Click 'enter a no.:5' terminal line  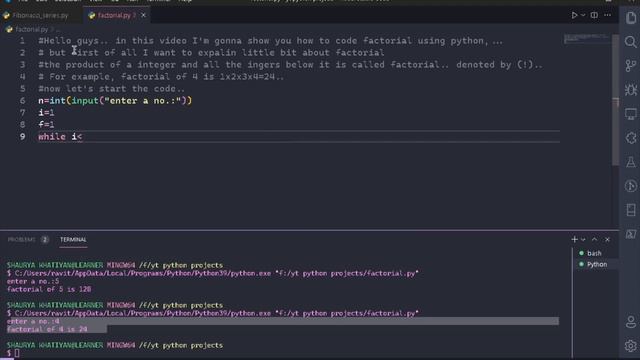pos(33,281)
